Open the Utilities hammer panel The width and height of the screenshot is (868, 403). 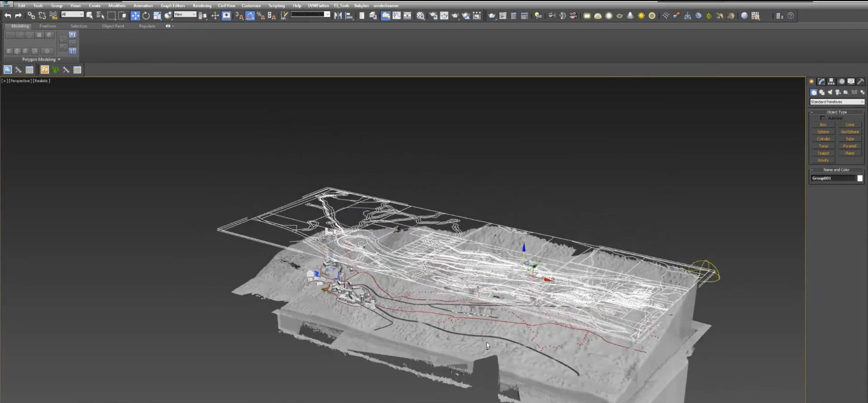(860, 81)
